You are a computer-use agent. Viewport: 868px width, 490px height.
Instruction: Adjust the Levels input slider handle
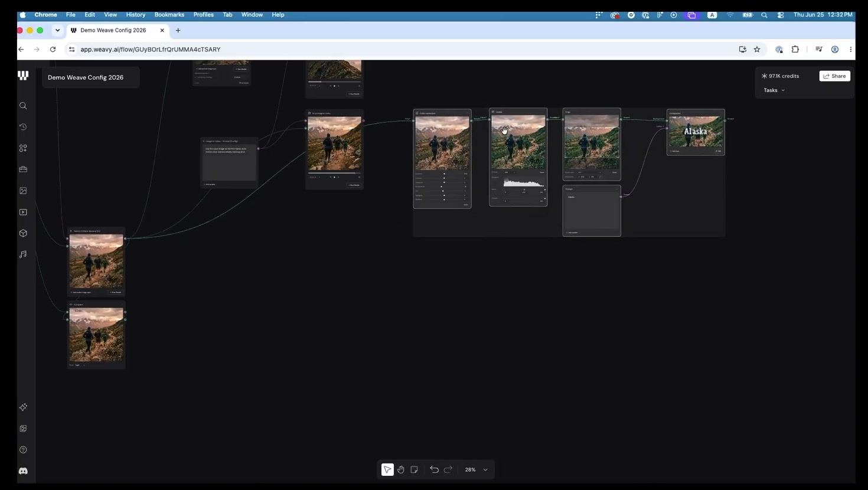click(524, 190)
